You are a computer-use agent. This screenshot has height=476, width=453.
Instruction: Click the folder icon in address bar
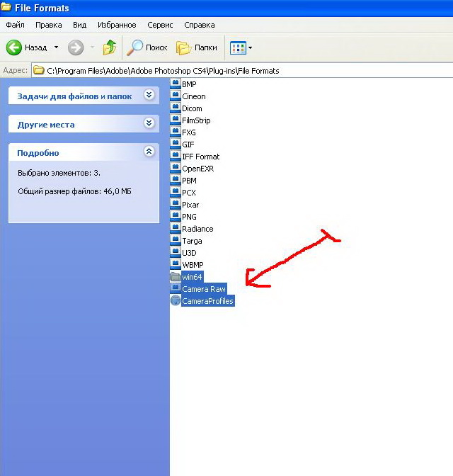(x=39, y=70)
